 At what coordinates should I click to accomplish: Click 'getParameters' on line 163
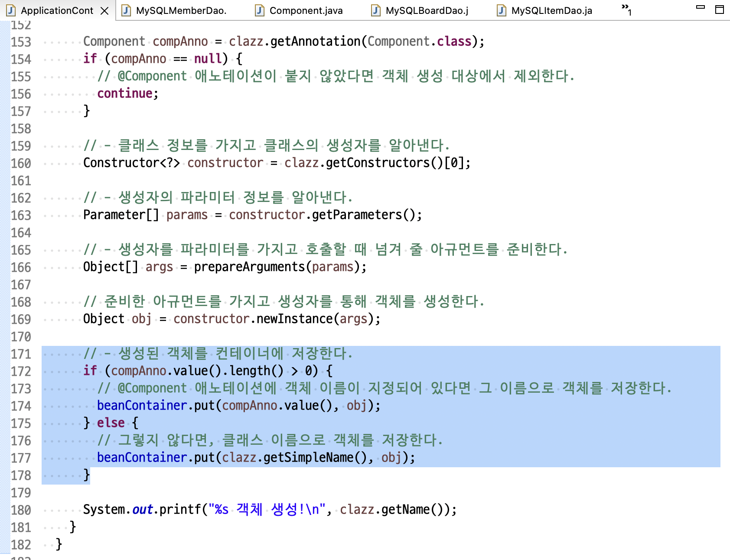click(357, 215)
